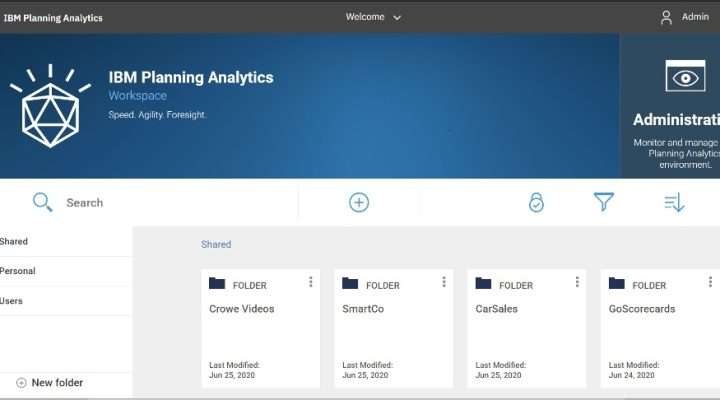Screen dimensions: 720x400
Task: Open CarSales three-dot options menu
Action: [x=577, y=282]
